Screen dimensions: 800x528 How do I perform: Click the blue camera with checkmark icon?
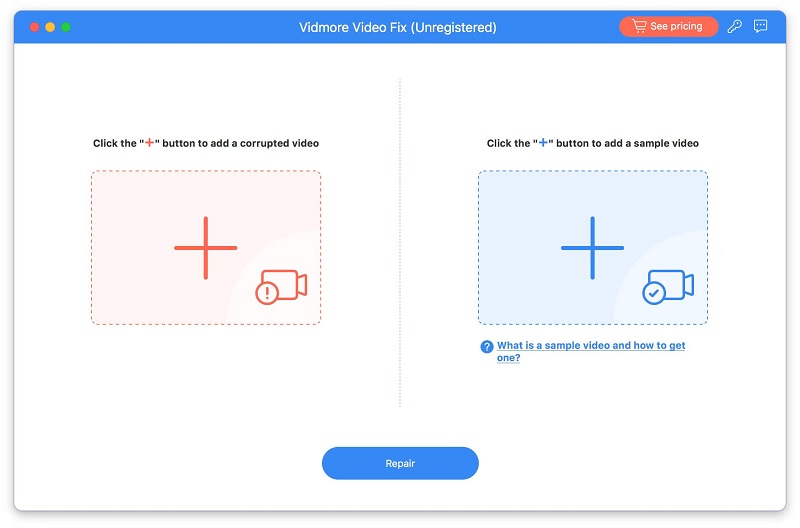coord(668,287)
